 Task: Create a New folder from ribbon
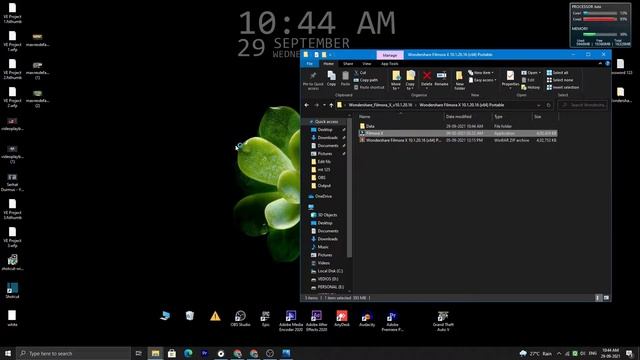460,80
